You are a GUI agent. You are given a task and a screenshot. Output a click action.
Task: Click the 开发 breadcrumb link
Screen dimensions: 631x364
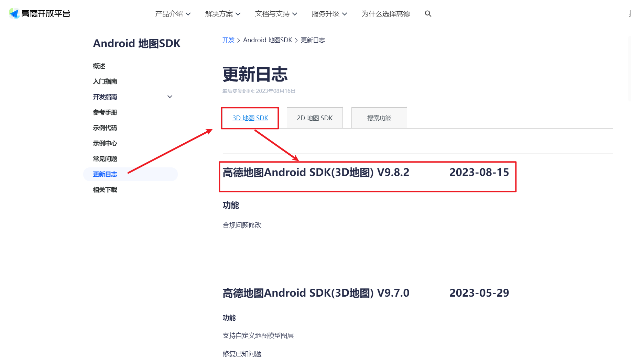point(228,40)
